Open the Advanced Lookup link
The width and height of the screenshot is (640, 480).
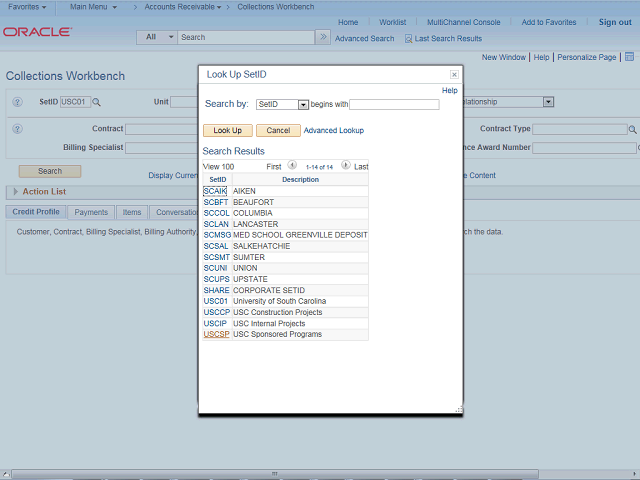(x=333, y=130)
